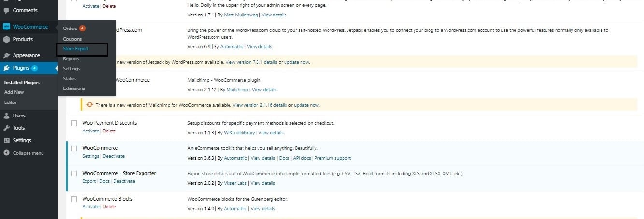The height and width of the screenshot is (219, 644).
Task: Open Comments via its speech bubble icon
Action: pyautogui.click(x=6, y=10)
